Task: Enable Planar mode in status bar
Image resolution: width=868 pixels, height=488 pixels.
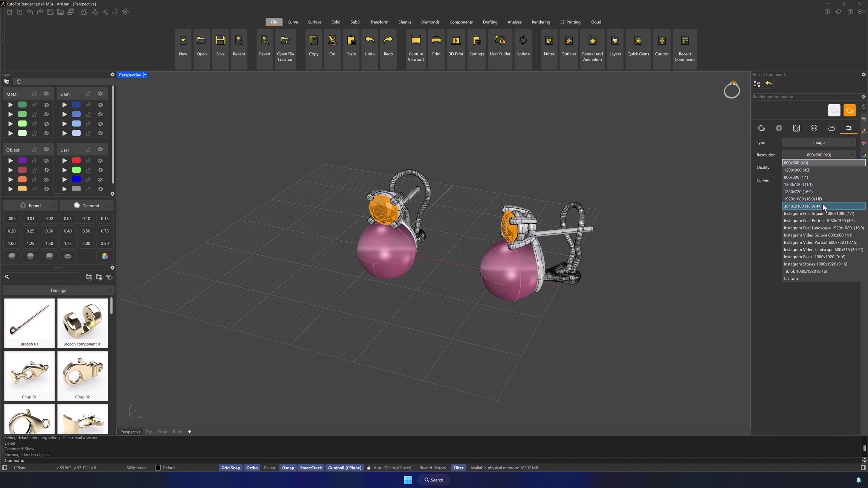Action: 269,468
